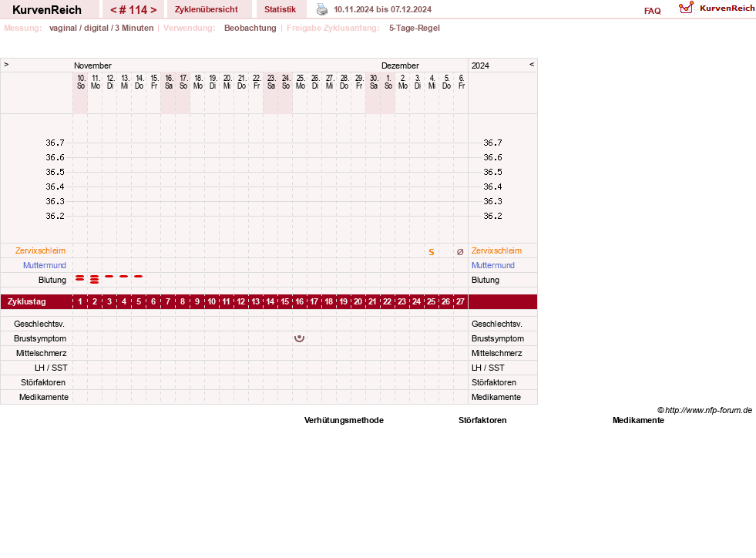Click the printer icon
Viewport: 756px width, 558px height.
(x=321, y=9)
